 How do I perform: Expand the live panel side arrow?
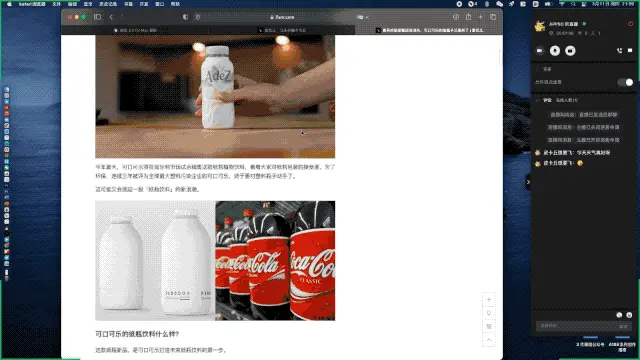point(528,182)
